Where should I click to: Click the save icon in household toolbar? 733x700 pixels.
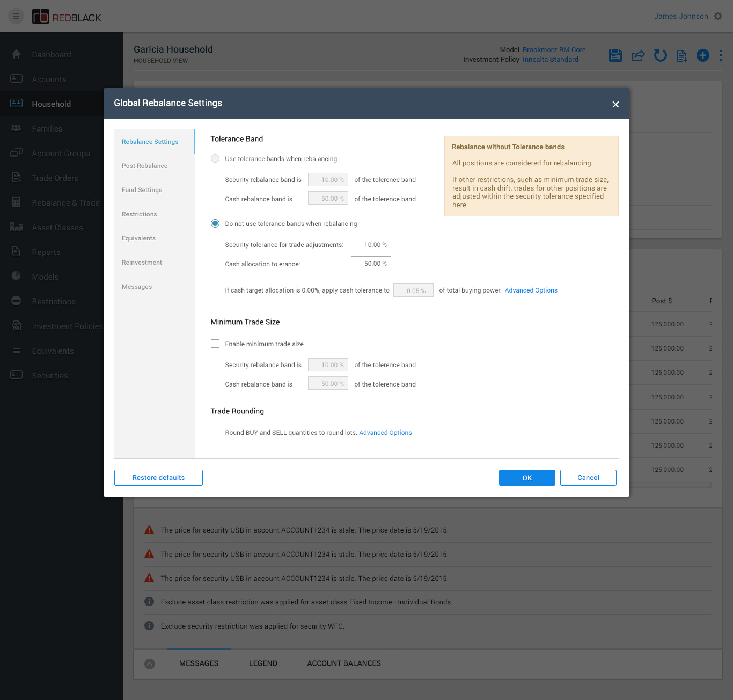[x=615, y=55]
